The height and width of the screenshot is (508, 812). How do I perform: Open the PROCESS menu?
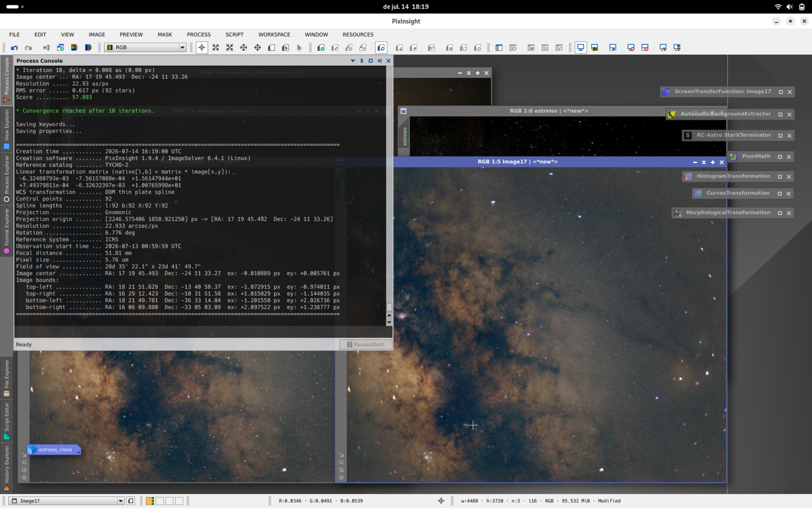(199, 34)
